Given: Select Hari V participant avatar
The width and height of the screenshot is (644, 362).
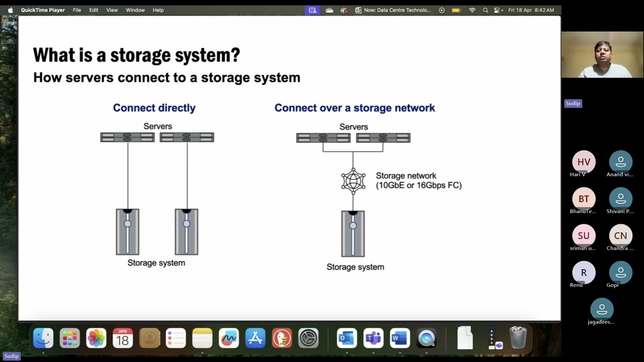Looking at the screenshot, I should (x=584, y=162).
